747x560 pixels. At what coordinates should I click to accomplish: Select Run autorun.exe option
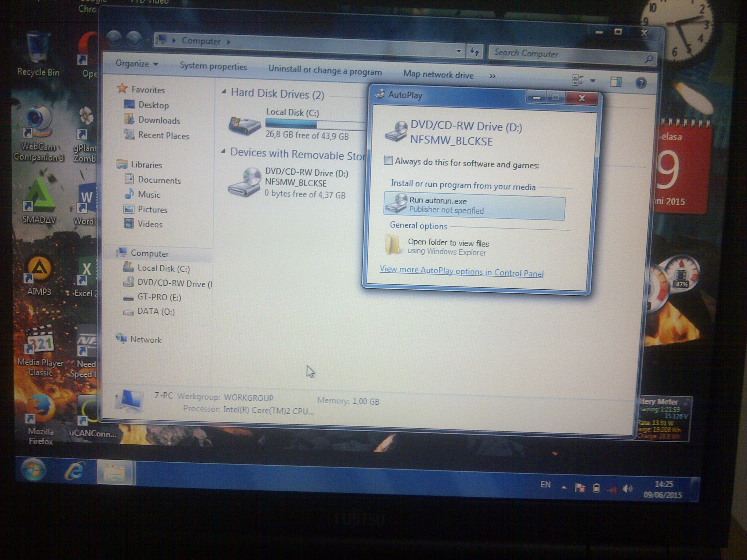click(x=474, y=206)
